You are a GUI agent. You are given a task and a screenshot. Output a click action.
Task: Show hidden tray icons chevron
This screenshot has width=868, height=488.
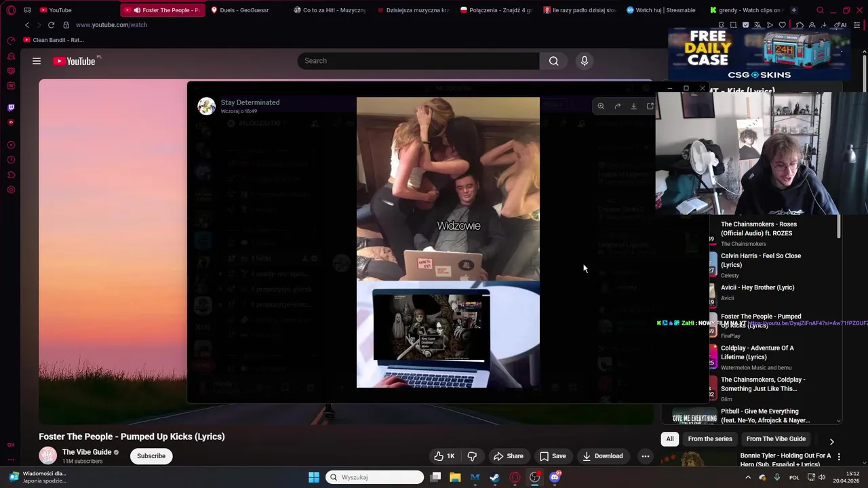[x=748, y=477]
